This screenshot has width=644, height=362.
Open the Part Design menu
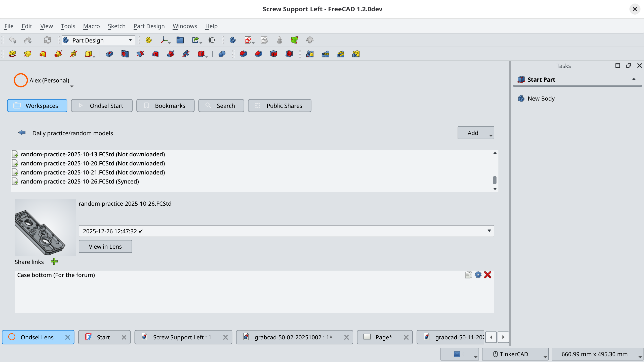pyautogui.click(x=149, y=26)
